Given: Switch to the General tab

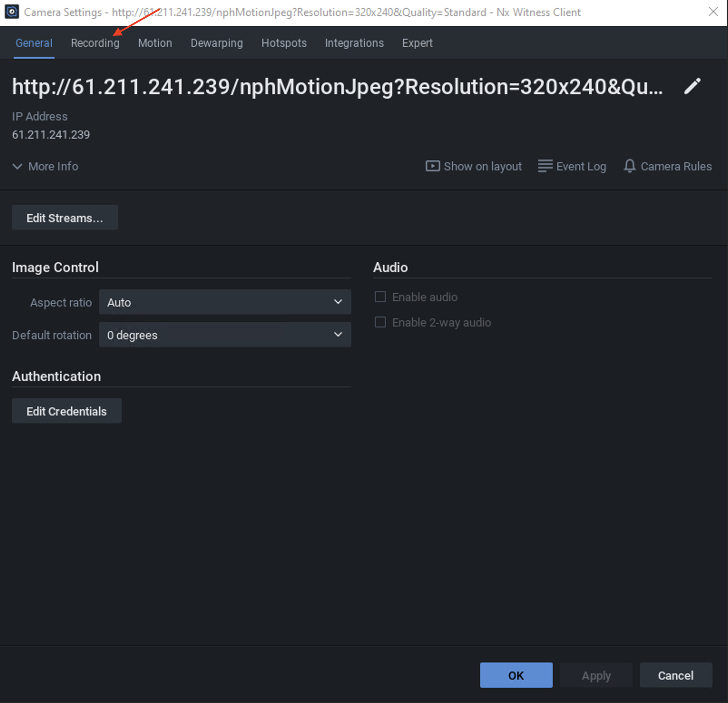Looking at the screenshot, I should 34,43.
